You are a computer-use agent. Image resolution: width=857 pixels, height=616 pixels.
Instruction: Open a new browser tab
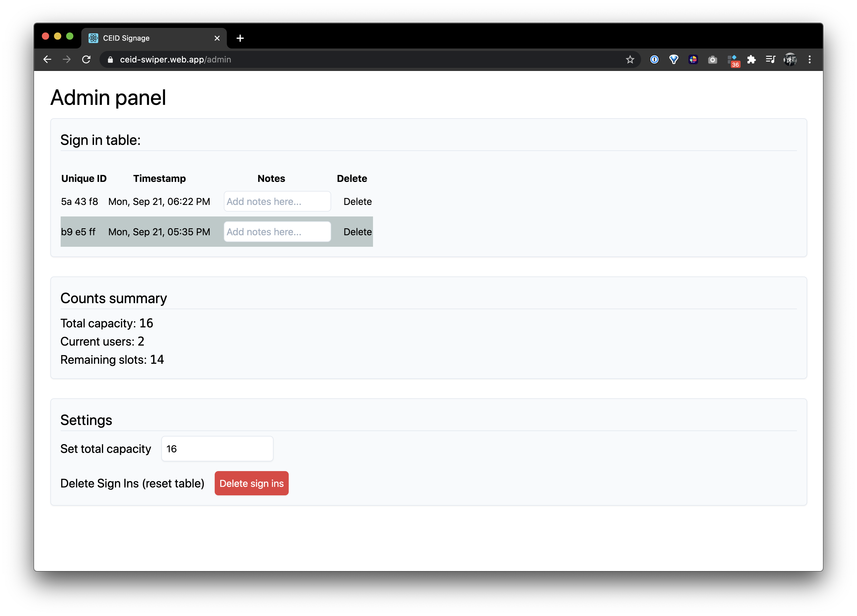tap(240, 38)
